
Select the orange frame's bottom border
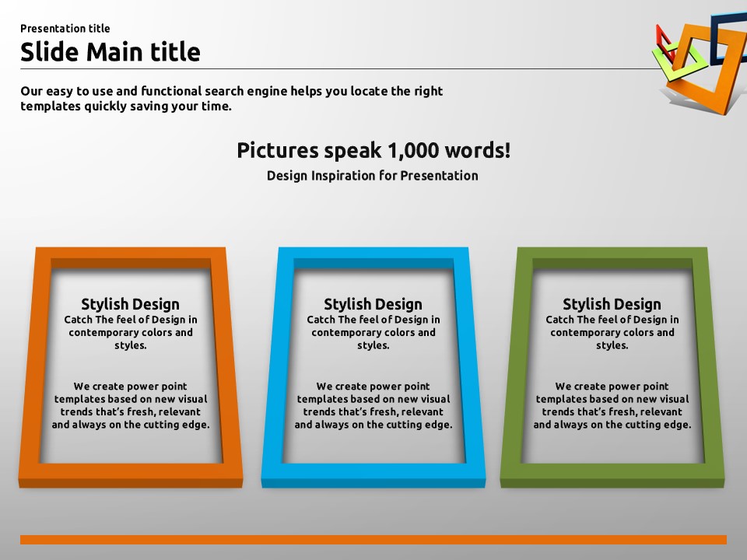[131, 474]
